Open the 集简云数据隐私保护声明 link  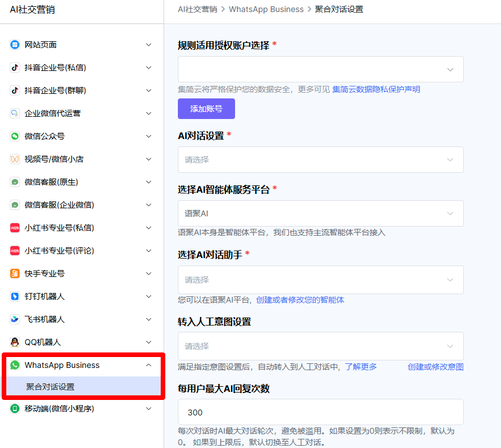(x=376, y=89)
